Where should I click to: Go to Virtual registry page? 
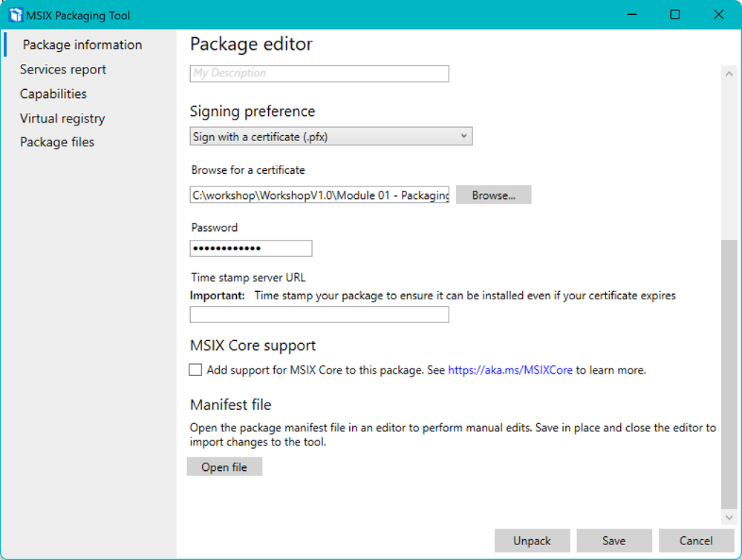(x=62, y=118)
